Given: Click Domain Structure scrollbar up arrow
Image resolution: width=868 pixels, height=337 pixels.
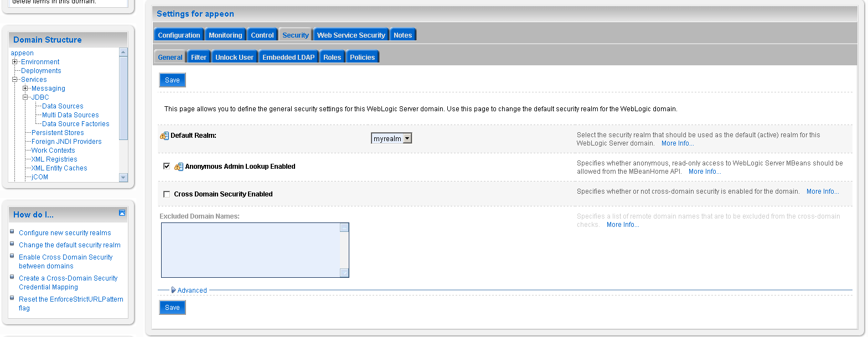Looking at the screenshot, I should pos(123,52).
